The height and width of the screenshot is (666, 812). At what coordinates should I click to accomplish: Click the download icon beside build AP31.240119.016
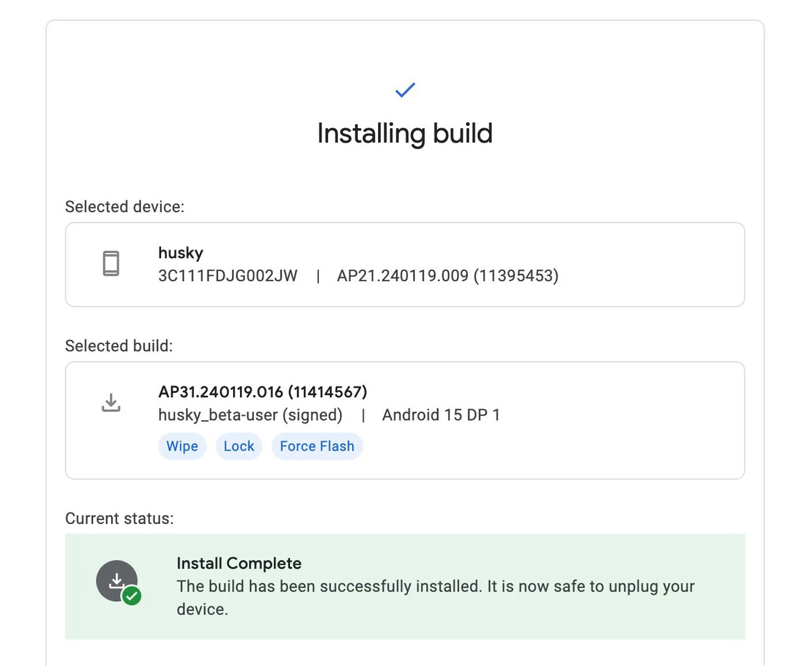click(x=111, y=403)
